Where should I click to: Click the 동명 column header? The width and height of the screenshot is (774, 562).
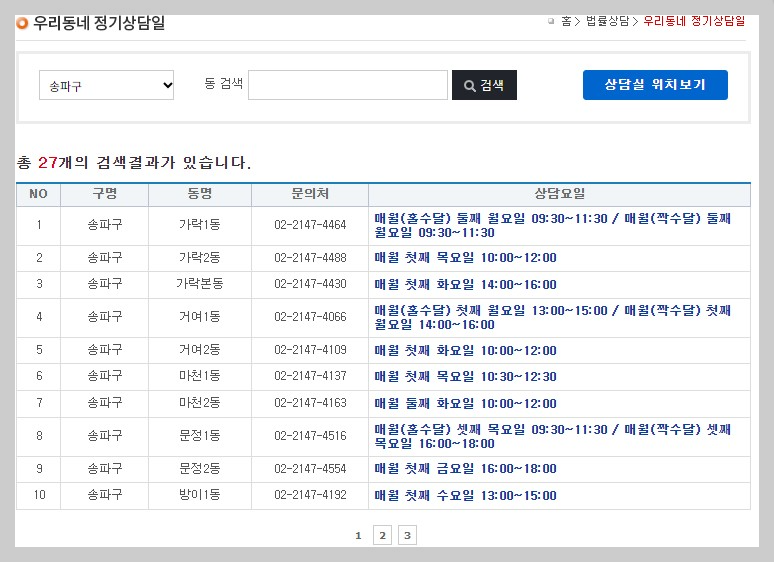200,194
